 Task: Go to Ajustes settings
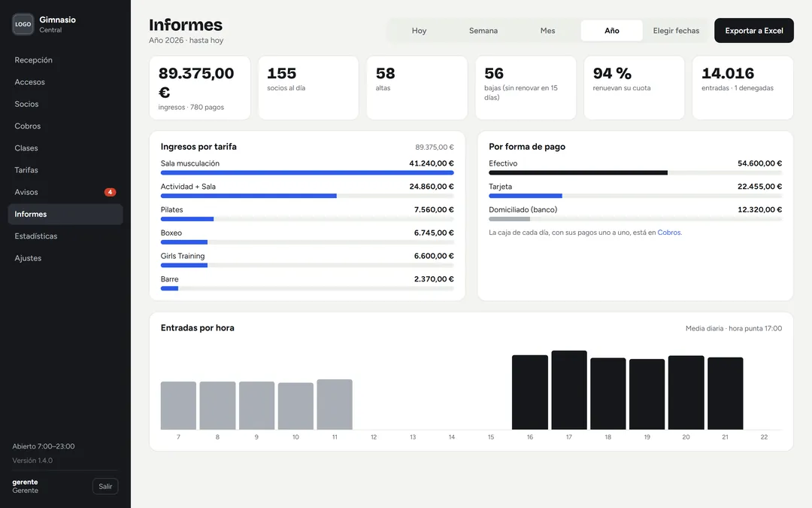[x=65, y=258]
